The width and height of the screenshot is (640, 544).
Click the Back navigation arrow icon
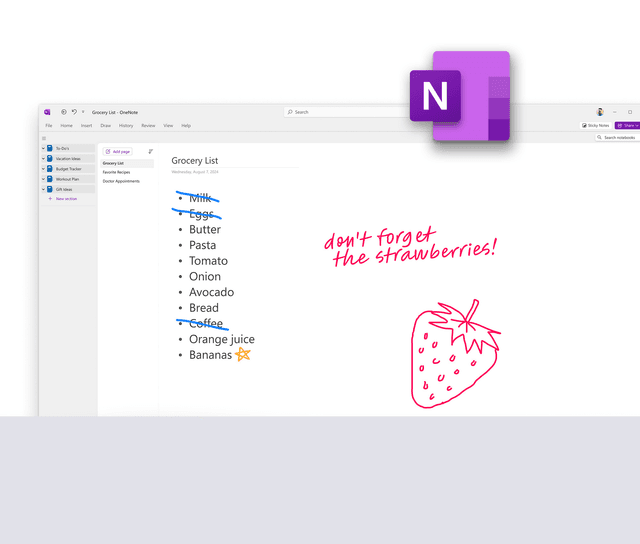(64, 112)
